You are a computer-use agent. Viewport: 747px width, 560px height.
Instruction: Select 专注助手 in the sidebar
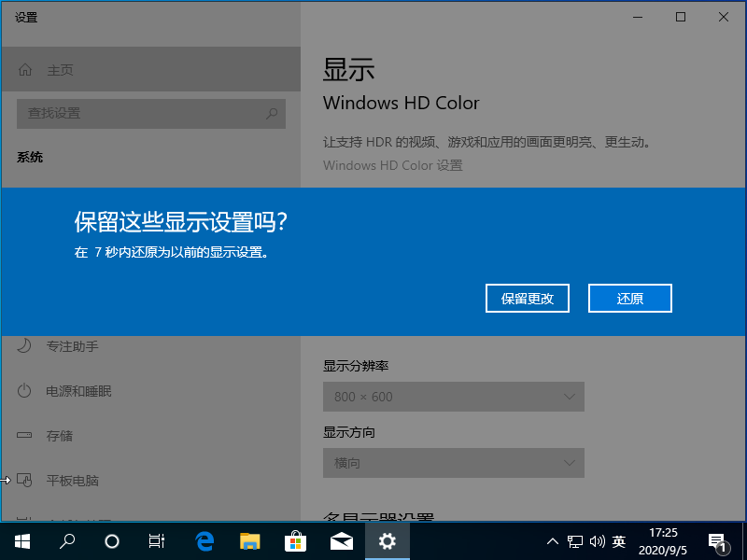click(72, 346)
